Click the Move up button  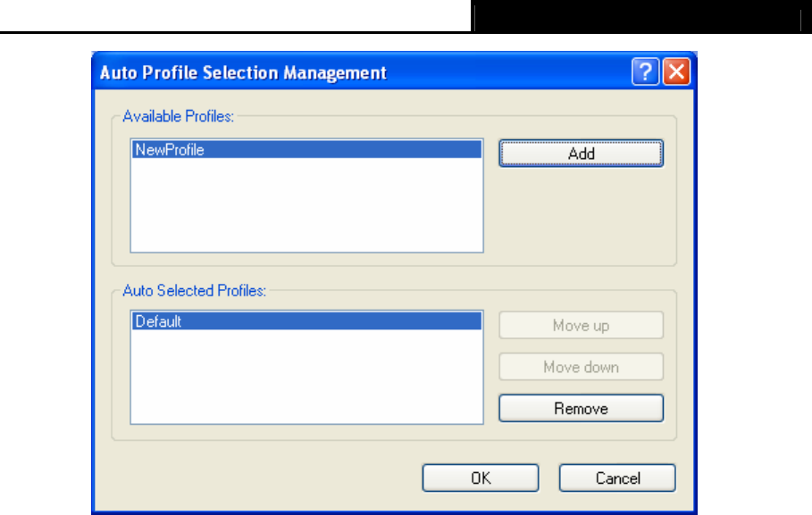[x=581, y=325]
